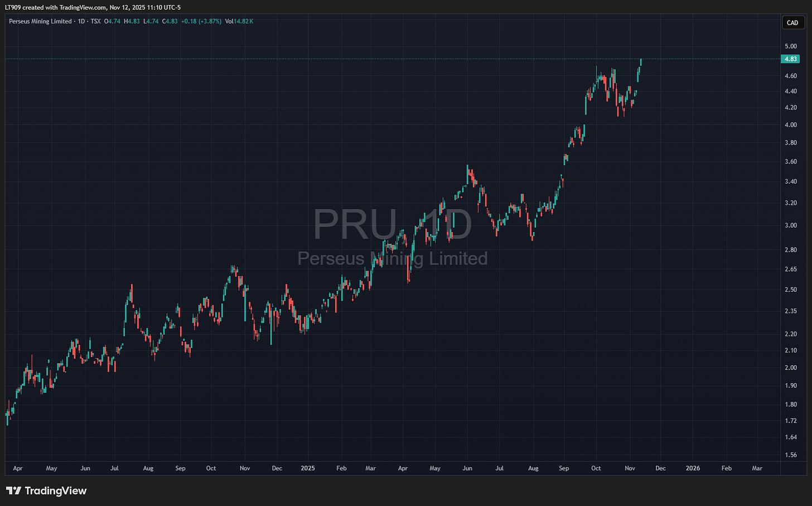Click the Dec label just before 2025
Viewport: 812px width, 506px height.
(x=277, y=469)
